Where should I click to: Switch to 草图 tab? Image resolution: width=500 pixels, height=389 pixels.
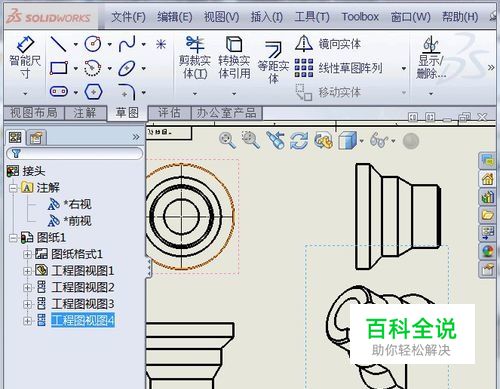127,113
